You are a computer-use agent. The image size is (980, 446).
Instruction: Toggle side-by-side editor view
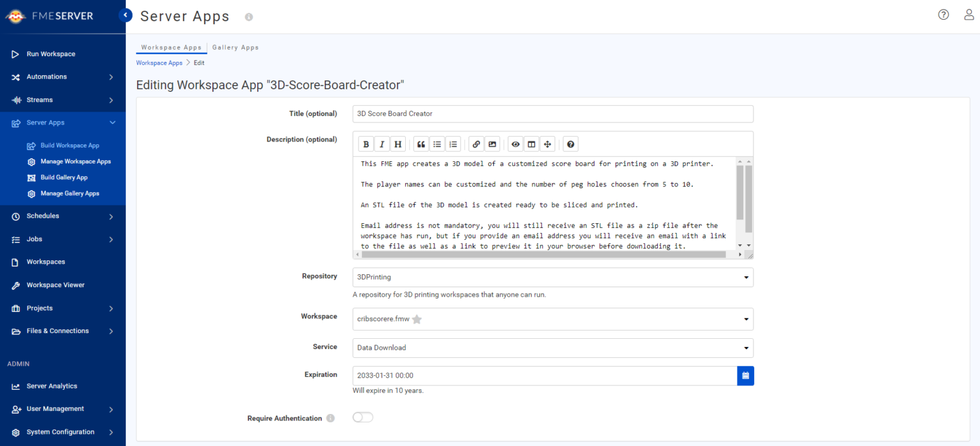[x=531, y=144]
